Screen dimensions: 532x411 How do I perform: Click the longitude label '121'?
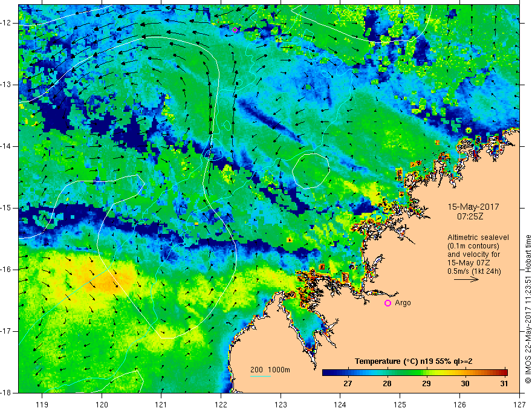point(161,404)
